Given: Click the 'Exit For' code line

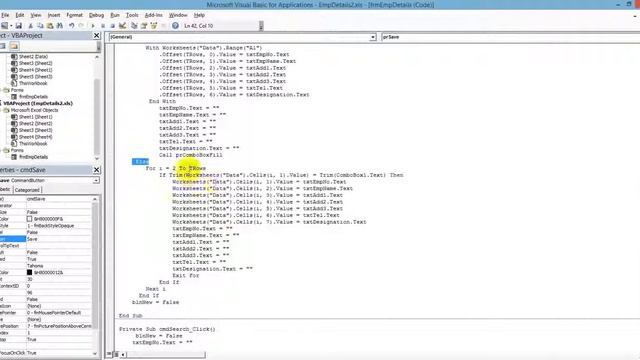Looking at the screenshot, I should (186, 276).
